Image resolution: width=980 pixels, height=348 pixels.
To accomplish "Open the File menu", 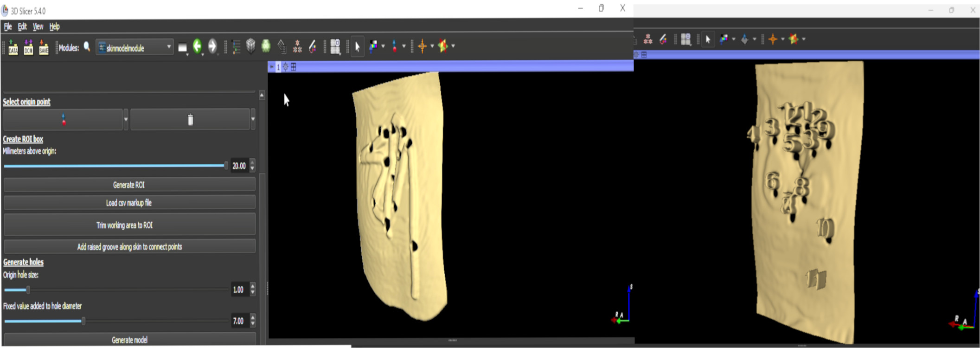I will [x=8, y=26].
